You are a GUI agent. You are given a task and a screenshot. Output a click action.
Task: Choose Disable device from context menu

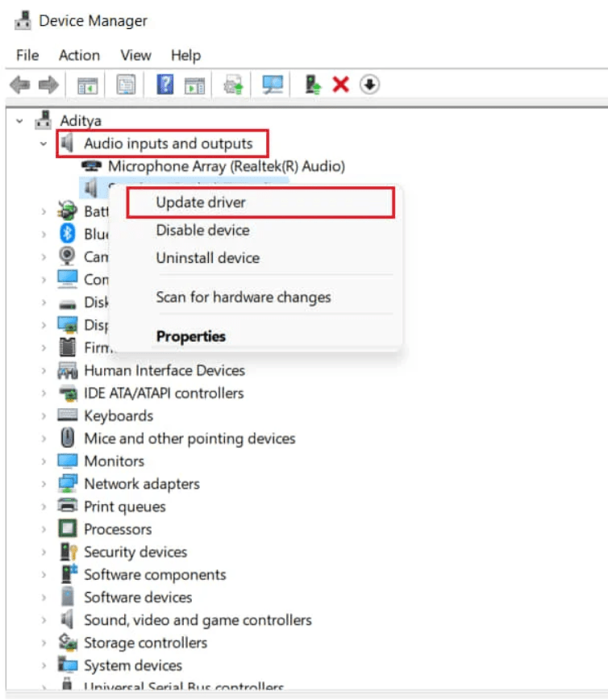click(260, 231)
